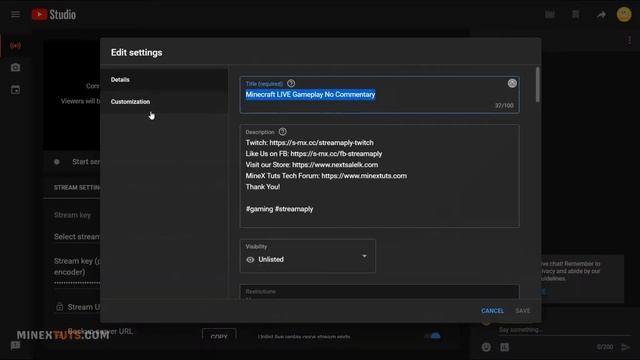This screenshot has width=640, height=360.
Task: Open the three-dot chat options menu
Action: click(x=629, y=40)
